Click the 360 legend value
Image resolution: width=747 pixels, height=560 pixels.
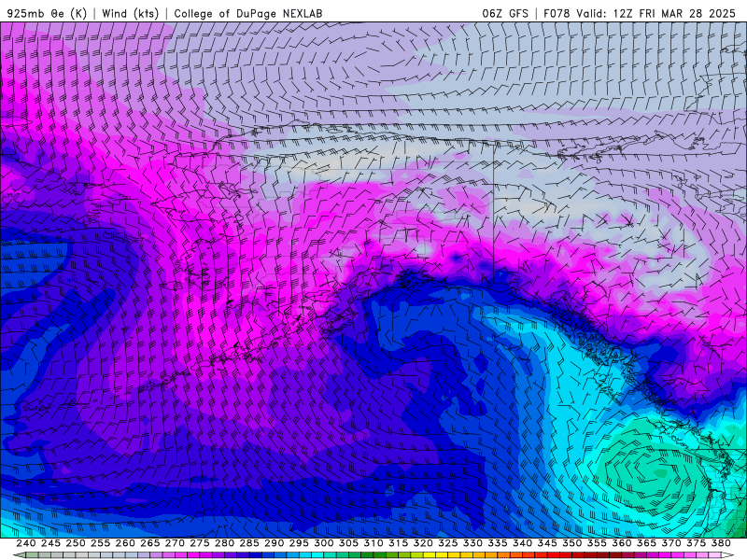pos(622,543)
